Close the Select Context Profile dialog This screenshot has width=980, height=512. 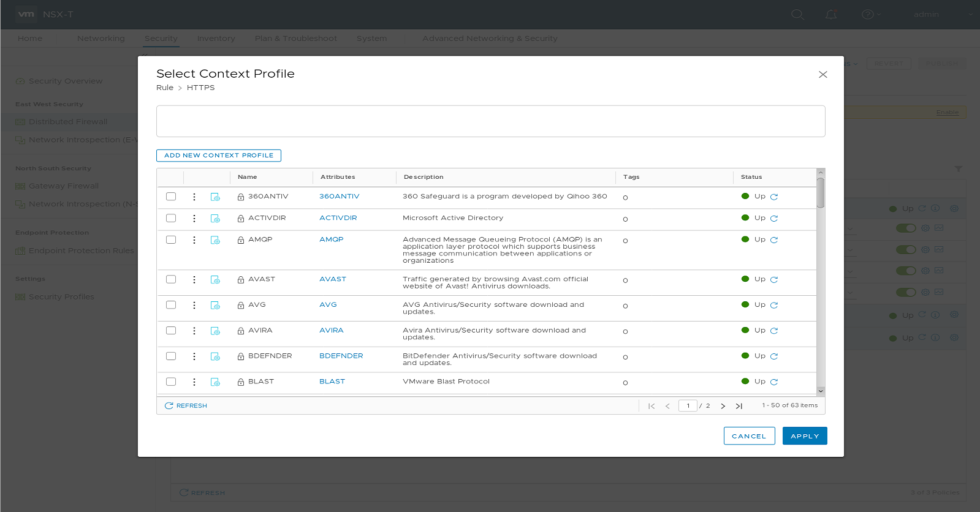pos(823,75)
